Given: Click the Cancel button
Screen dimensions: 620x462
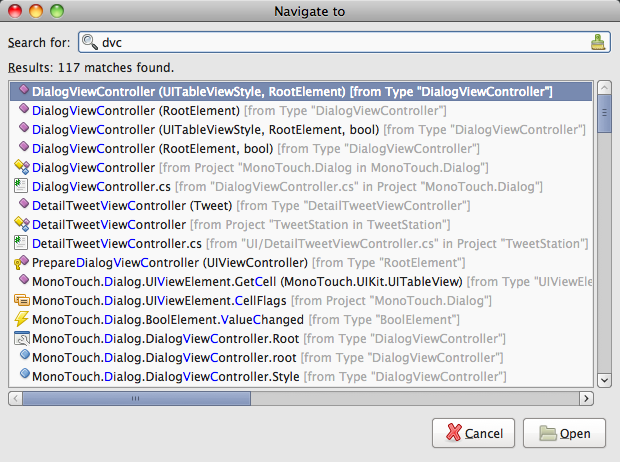Looking at the screenshot, I should (x=473, y=433).
